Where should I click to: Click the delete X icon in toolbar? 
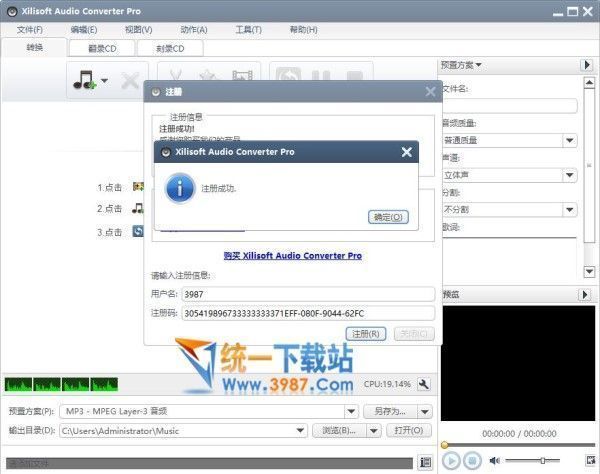(x=129, y=81)
